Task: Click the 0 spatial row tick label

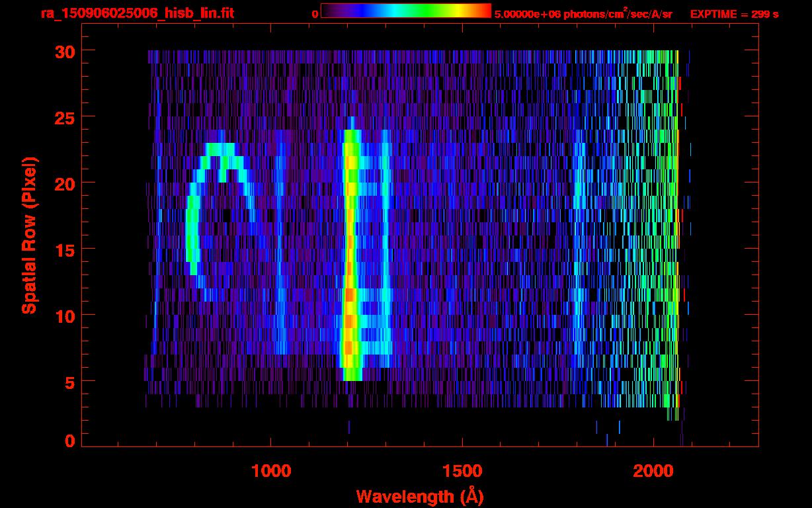Action: 69,441
